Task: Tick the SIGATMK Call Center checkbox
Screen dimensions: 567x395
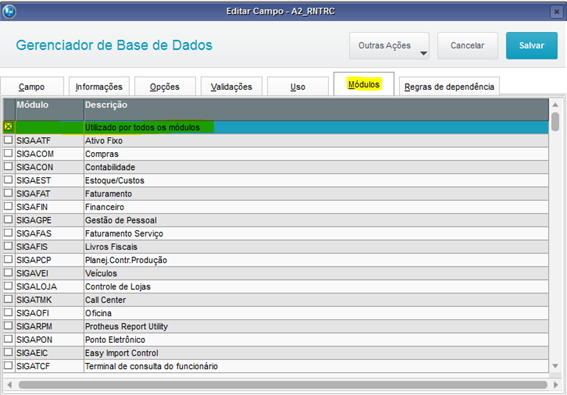Action: (x=8, y=300)
